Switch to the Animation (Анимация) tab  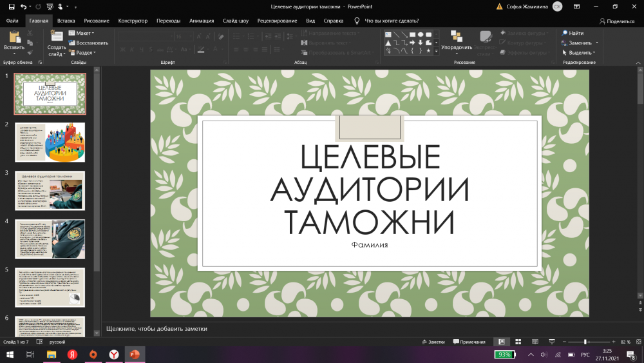click(202, 21)
